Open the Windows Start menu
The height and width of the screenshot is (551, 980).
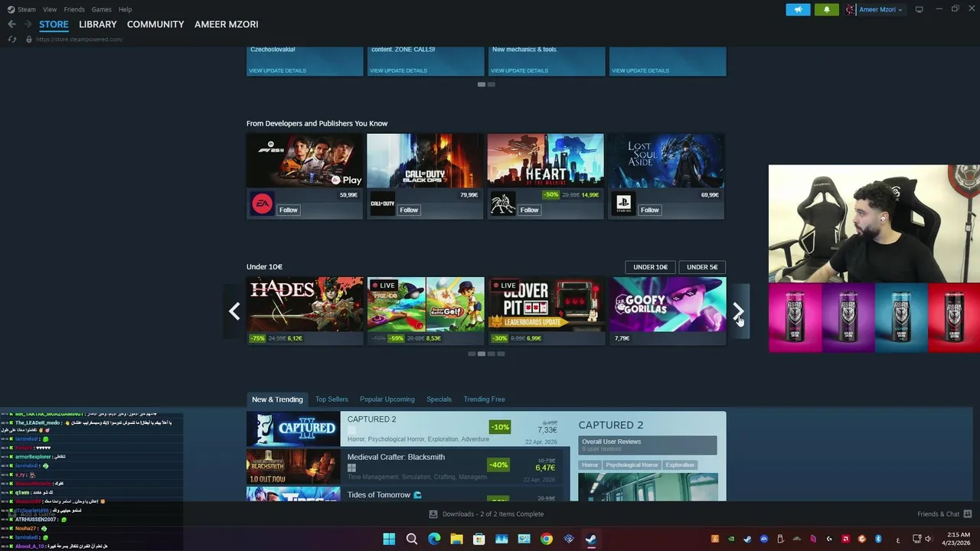tap(389, 539)
